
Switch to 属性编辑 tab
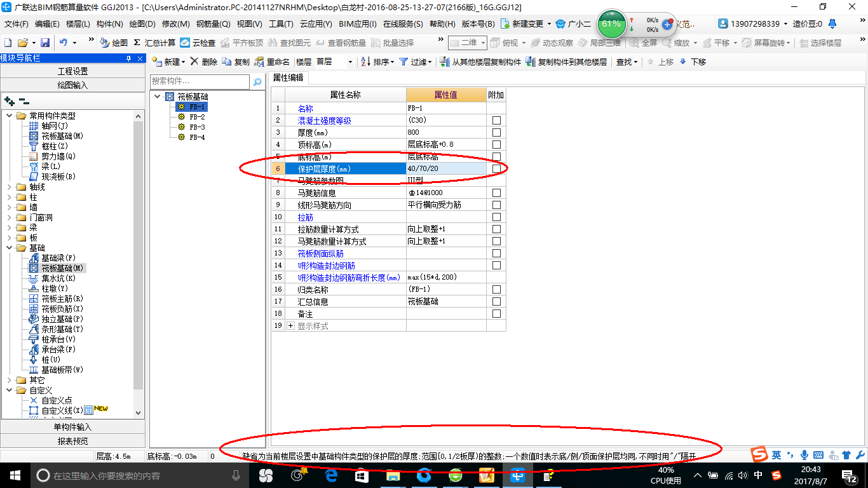[288, 78]
